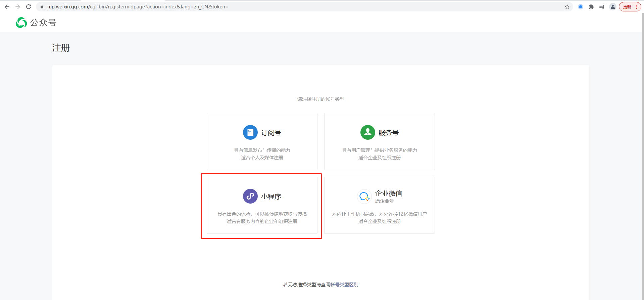The image size is (644, 300).
Task: Click the vertical page scrollbar
Action: click(642, 157)
